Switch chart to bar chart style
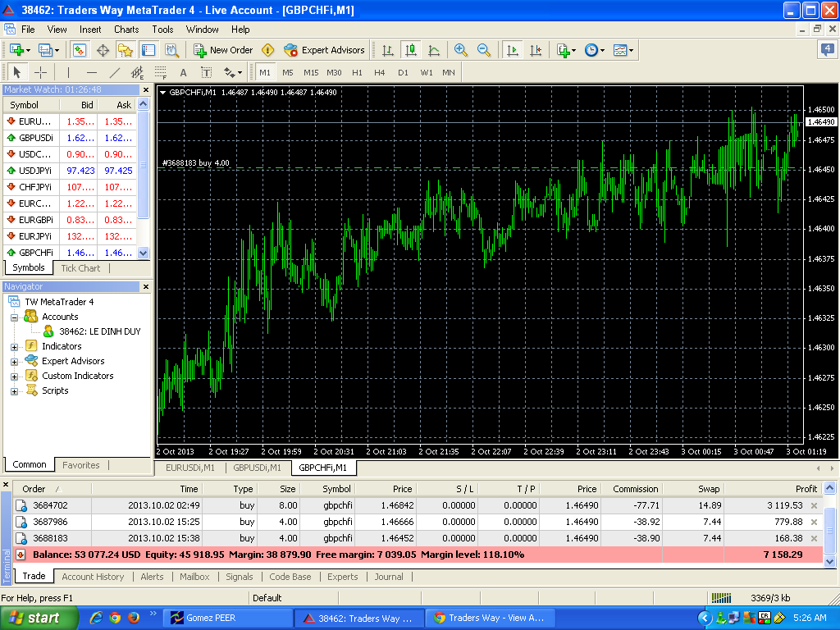840x630 pixels. click(388, 50)
